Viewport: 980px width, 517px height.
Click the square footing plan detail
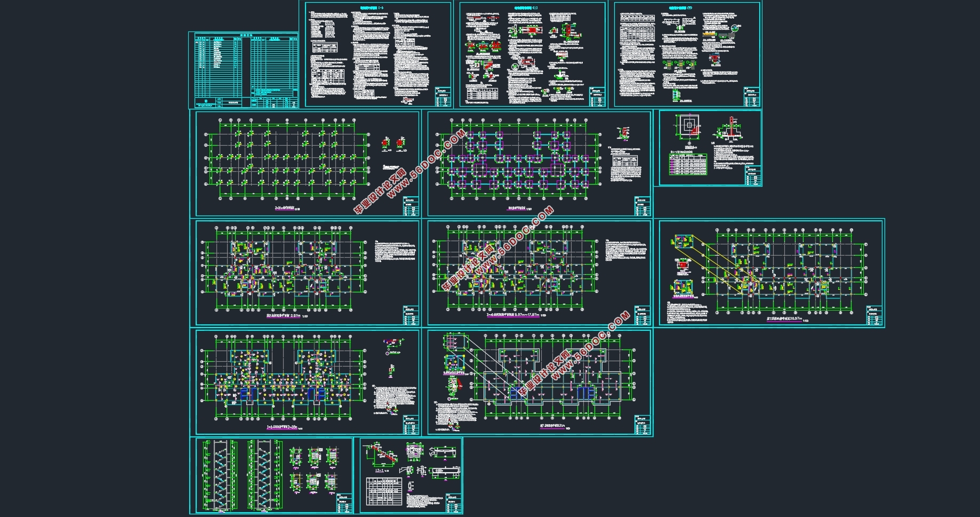click(x=689, y=126)
